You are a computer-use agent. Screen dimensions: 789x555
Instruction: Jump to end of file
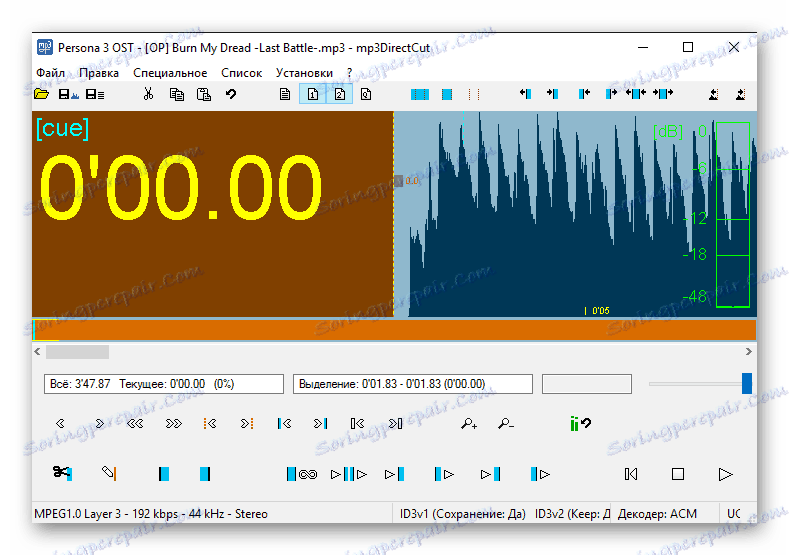396,424
